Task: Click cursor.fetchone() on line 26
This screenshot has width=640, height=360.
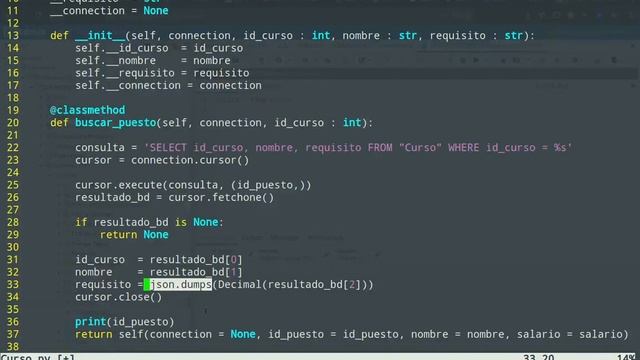Action: coord(221,198)
